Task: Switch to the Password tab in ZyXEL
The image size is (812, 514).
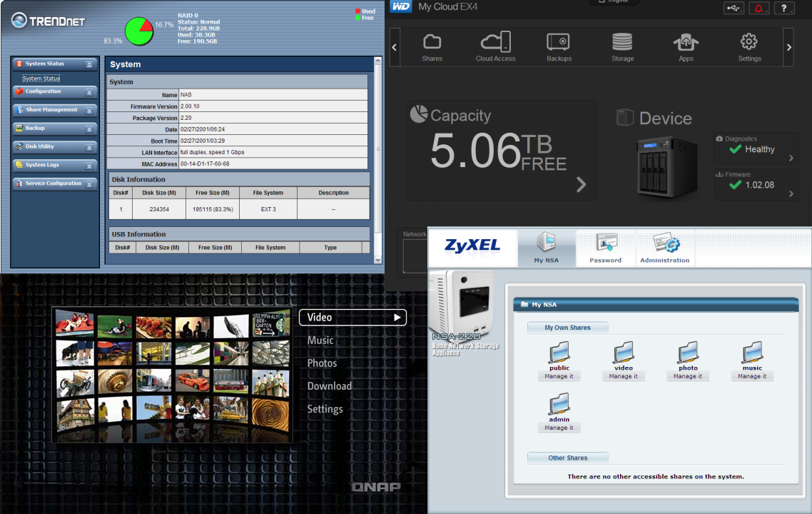Action: click(x=605, y=248)
